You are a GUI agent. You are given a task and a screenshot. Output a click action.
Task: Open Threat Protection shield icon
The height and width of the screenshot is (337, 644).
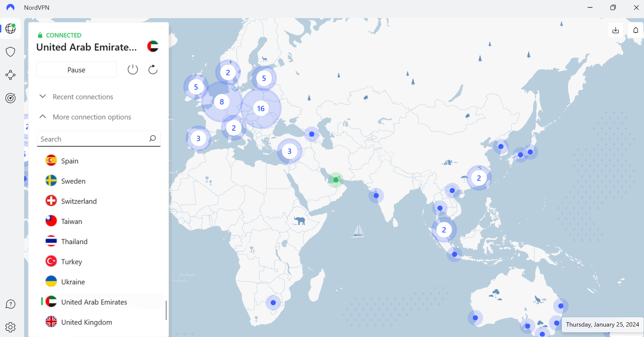pos(10,52)
